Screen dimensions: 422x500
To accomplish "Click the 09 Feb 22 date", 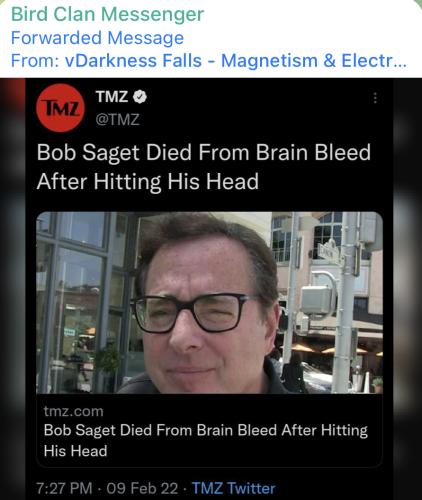I will [142, 488].
